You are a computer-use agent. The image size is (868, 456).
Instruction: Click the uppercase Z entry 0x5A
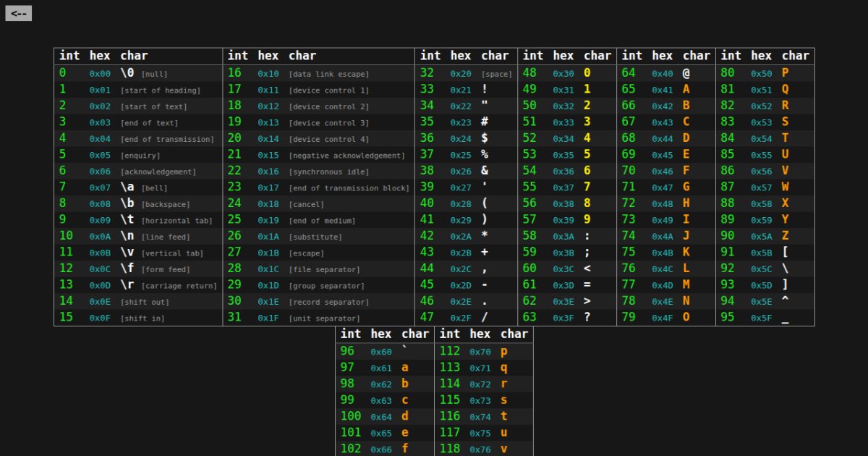(763, 236)
